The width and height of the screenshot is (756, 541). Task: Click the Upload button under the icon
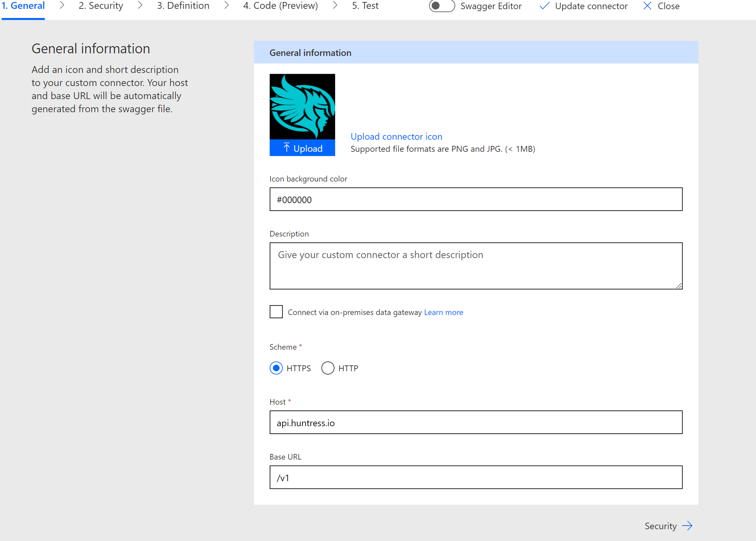pos(302,148)
